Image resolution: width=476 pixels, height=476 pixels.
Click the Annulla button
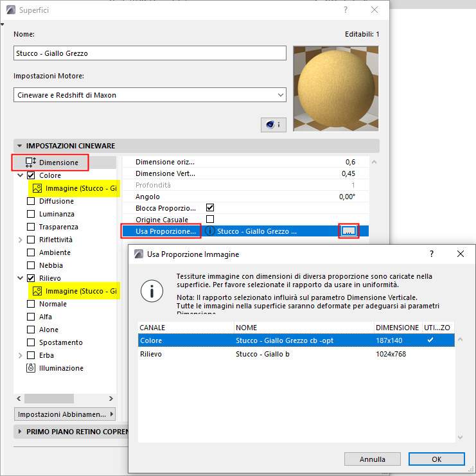tap(372, 459)
